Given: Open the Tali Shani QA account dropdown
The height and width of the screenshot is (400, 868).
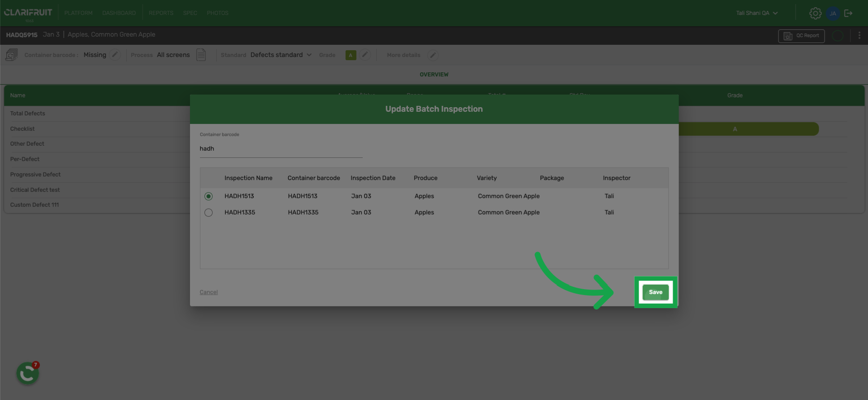Looking at the screenshot, I should pyautogui.click(x=757, y=13).
